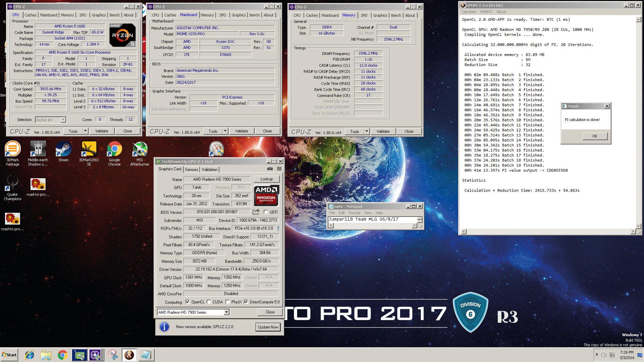This screenshot has height=362, width=644.
Task: Toggle the OpenCL checkbox in GPU-Z
Action: coord(187,302)
